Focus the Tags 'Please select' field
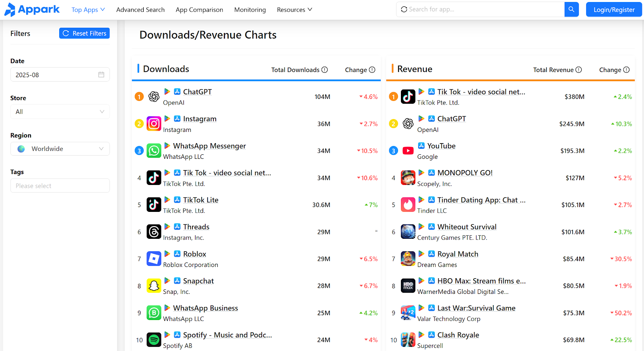 60,186
